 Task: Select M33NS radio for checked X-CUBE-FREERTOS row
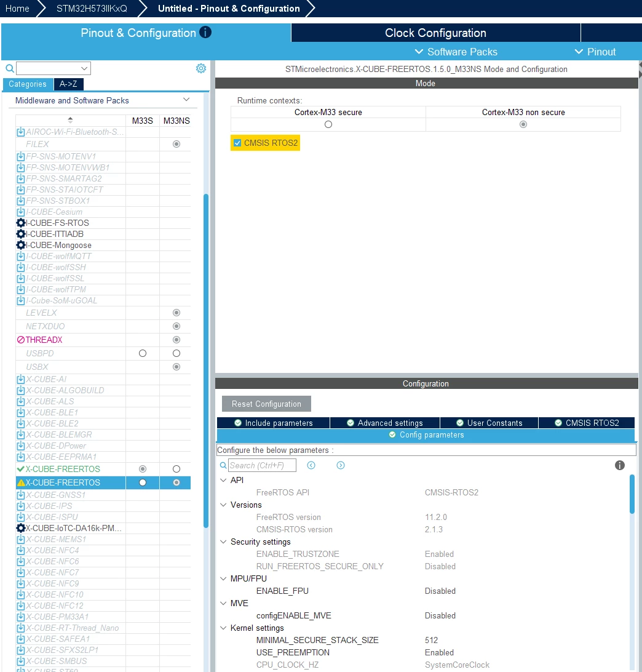click(x=176, y=469)
